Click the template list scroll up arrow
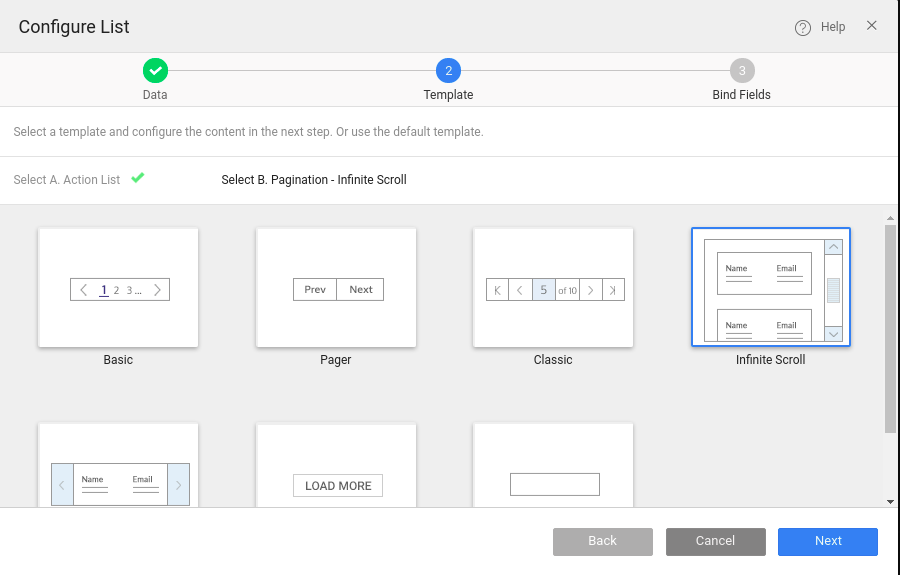The image size is (900, 575). tap(890, 218)
